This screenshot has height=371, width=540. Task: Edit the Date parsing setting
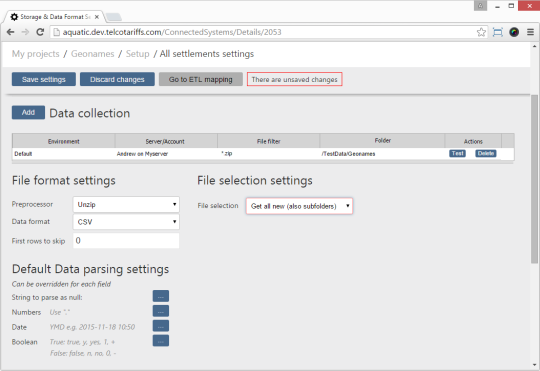coord(161,326)
